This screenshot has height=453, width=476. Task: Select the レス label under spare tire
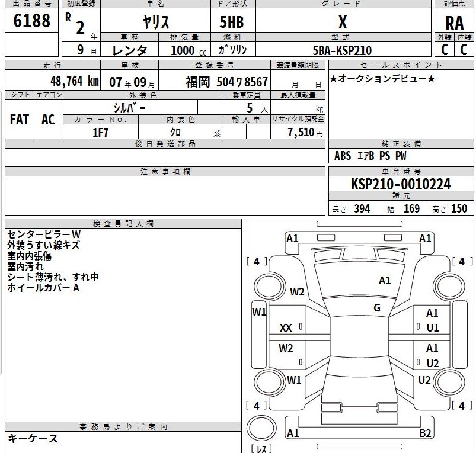[x=261, y=448]
